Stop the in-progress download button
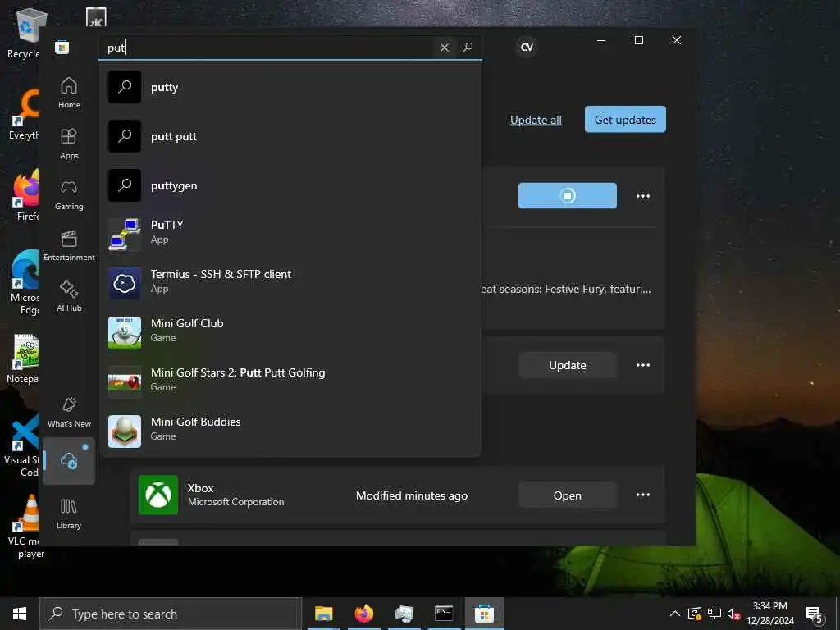This screenshot has width=840, height=630. [x=568, y=195]
